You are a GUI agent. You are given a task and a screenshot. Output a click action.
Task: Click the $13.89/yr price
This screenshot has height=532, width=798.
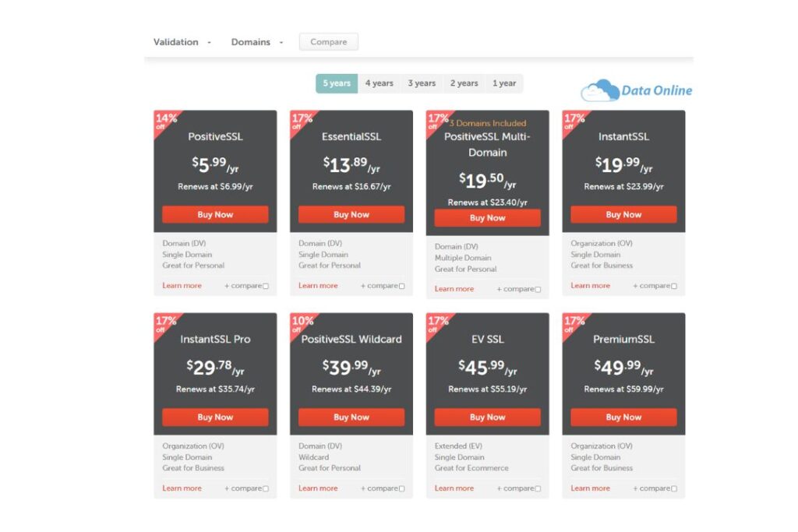[351, 164]
